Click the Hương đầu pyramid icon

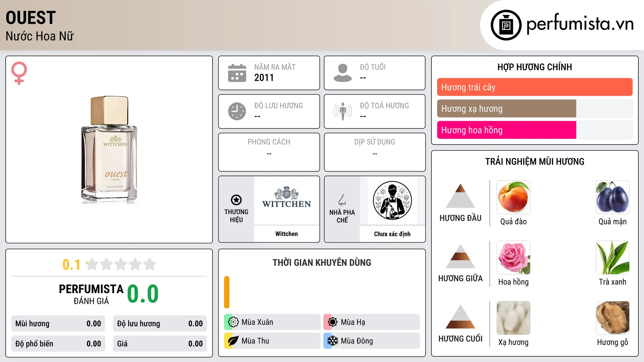[460, 196]
